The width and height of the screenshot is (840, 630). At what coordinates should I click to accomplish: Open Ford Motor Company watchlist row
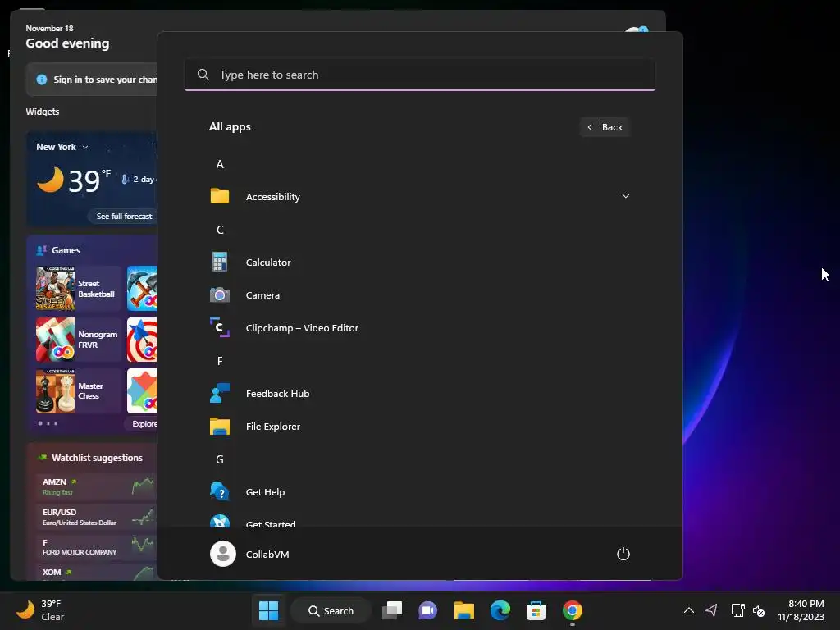[95, 547]
